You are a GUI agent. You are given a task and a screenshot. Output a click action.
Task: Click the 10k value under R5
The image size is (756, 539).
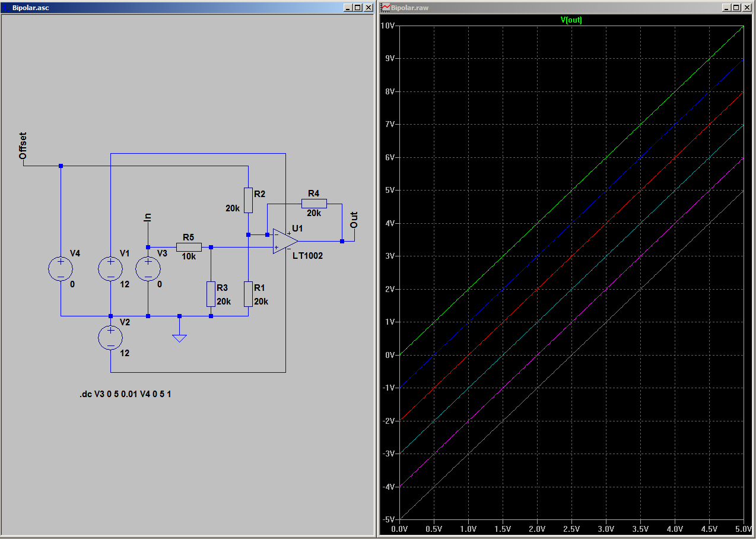189,256
